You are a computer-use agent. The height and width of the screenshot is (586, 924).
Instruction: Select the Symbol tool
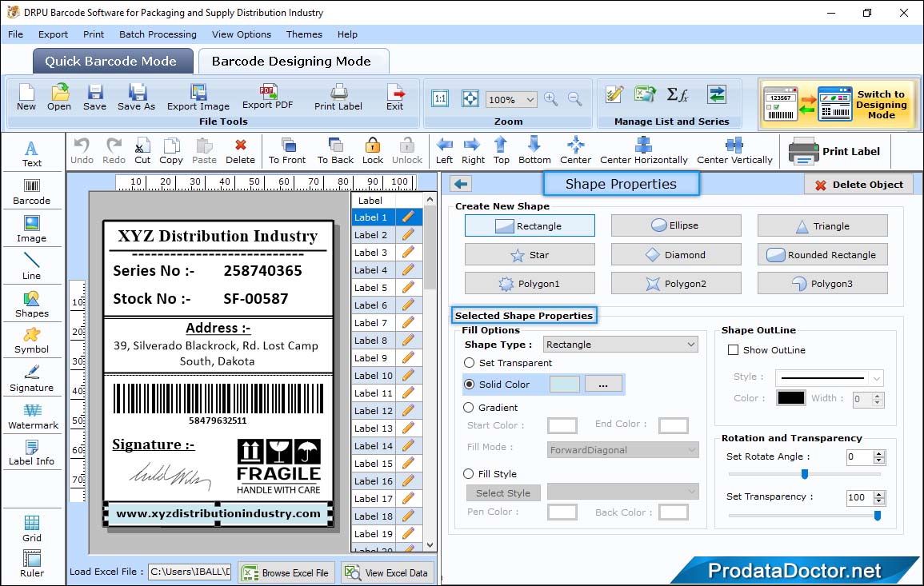click(x=32, y=341)
